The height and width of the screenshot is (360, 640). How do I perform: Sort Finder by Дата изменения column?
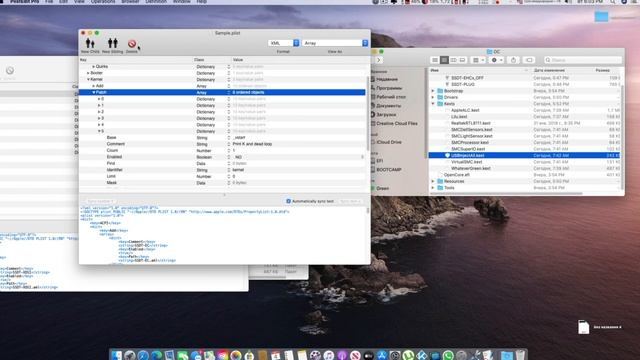click(x=549, y=70)
